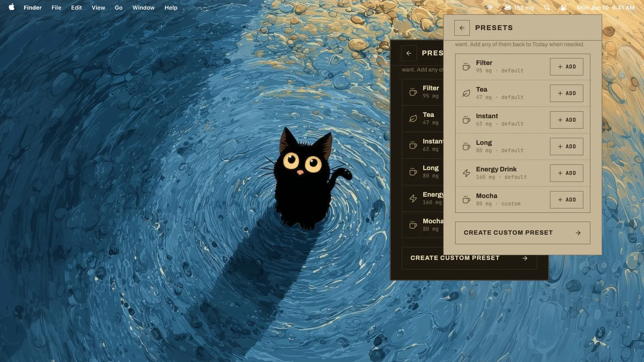Click Create Custom Preset in light panel
The height and width of the screenshot is (362, 644).
pos(522,233)
